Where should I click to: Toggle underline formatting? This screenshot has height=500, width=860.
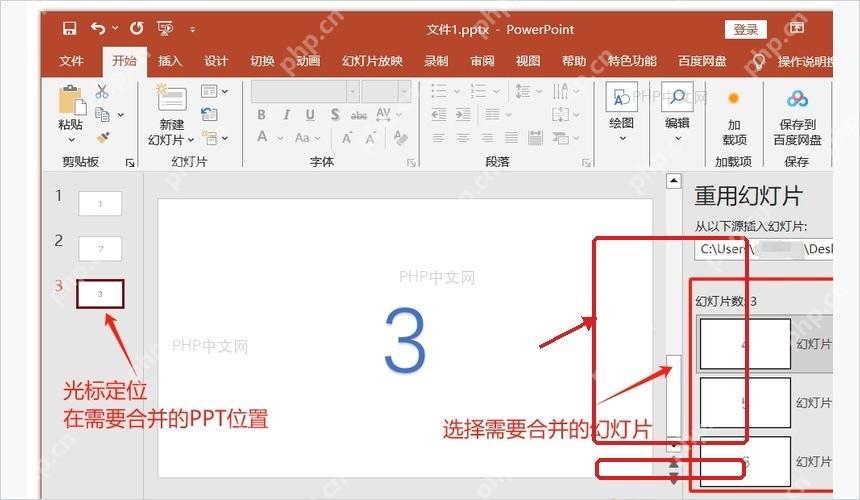[310, 115]
